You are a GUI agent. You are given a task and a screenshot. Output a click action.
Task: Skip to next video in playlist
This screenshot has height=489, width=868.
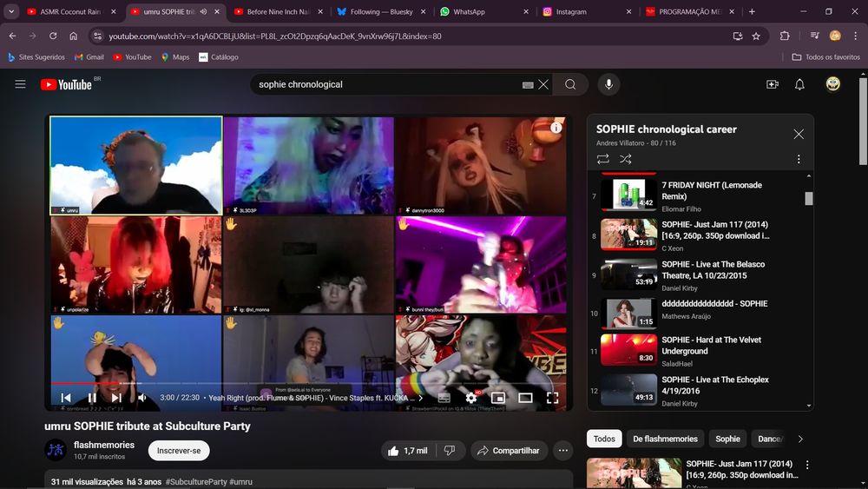tap(116, 398)
